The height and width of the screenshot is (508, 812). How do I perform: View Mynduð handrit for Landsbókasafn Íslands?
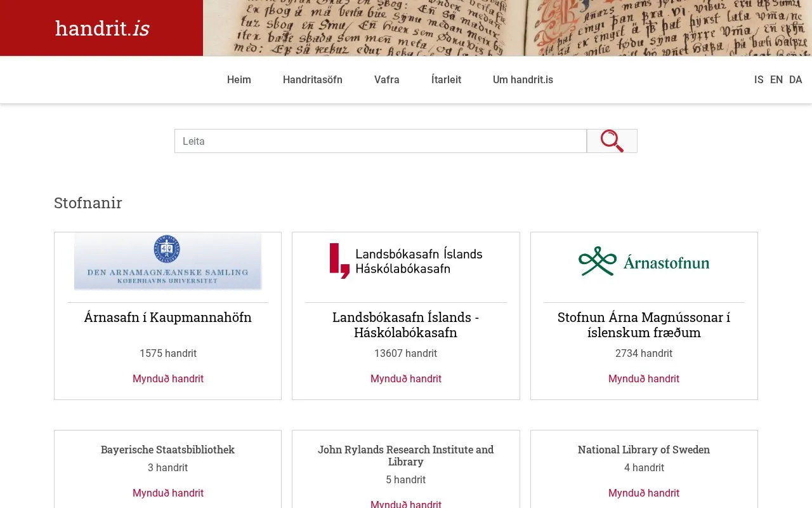coord(406,378)
